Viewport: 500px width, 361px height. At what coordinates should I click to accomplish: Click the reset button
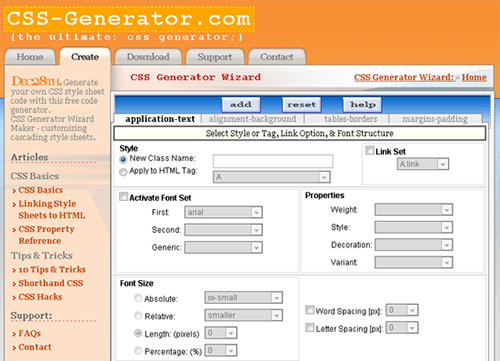[302, 105]
